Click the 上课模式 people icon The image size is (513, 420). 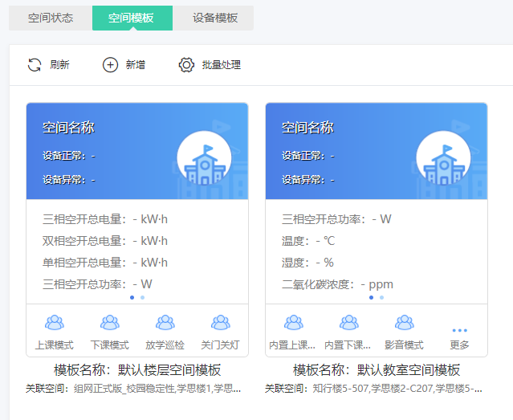tap(55, 323)
